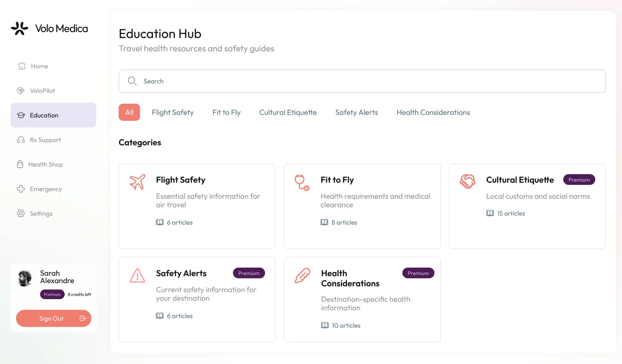Open VoloPilot from the sidebar
The image size is (622, 364).
coord(53,91)
